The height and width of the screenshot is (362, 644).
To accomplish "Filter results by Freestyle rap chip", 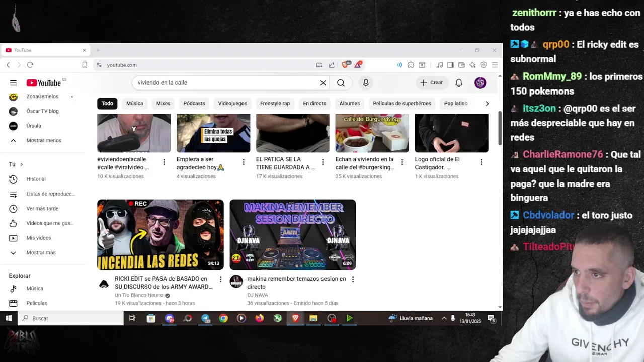I will click(275, 104).
